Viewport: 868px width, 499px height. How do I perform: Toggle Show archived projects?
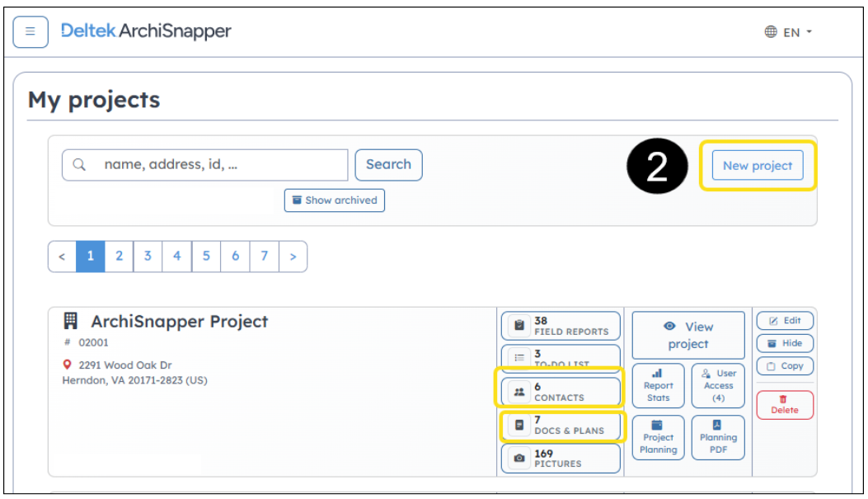(x=335, y=200)
